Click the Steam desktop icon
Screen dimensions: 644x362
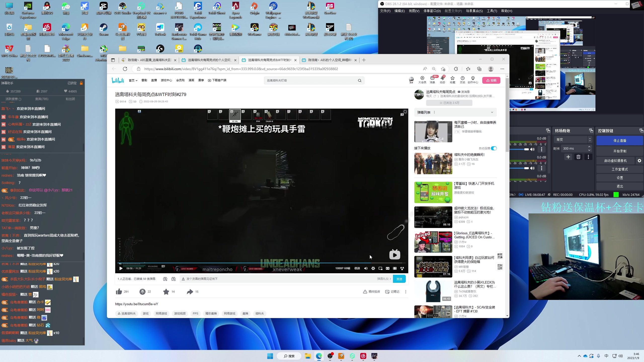[x=103, y=30]
